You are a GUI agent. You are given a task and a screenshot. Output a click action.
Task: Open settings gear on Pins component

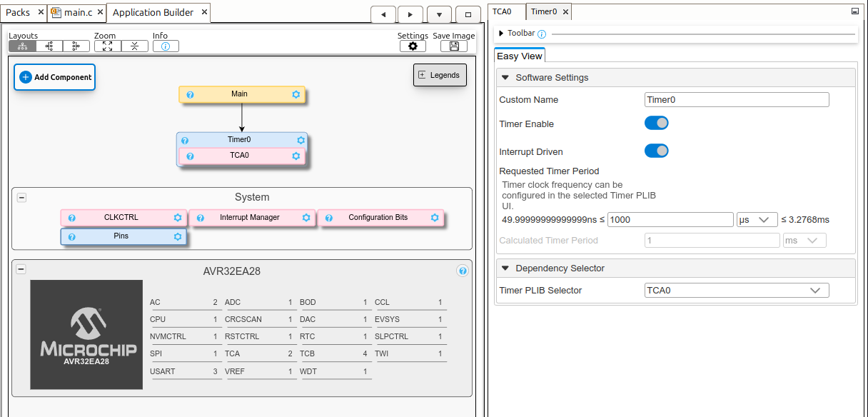[x=178, y=236]
